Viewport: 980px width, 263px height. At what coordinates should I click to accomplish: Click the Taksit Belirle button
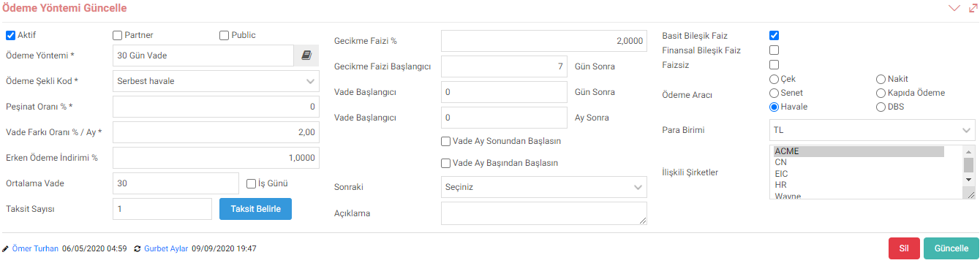(255, 209)
